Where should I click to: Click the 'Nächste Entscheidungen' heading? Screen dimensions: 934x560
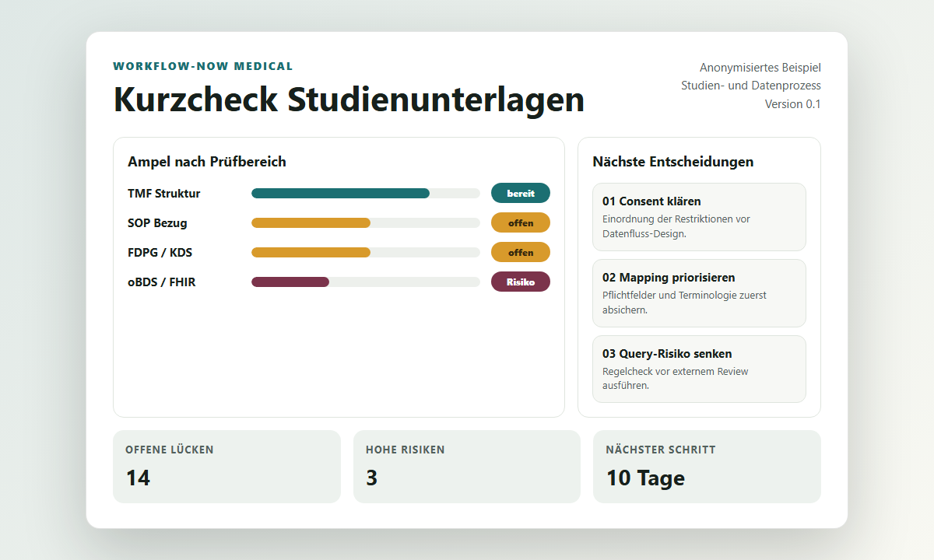click(x=673, y=162)
